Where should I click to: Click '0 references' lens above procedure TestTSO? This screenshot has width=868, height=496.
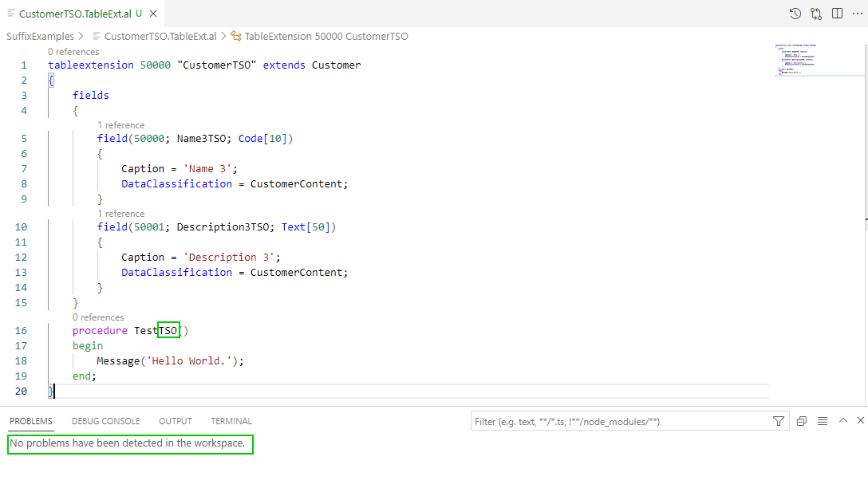click(x=98, y=317)
